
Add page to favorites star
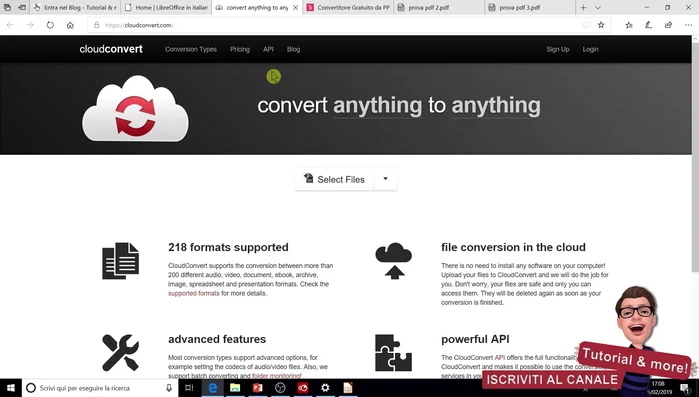[601, 25]
